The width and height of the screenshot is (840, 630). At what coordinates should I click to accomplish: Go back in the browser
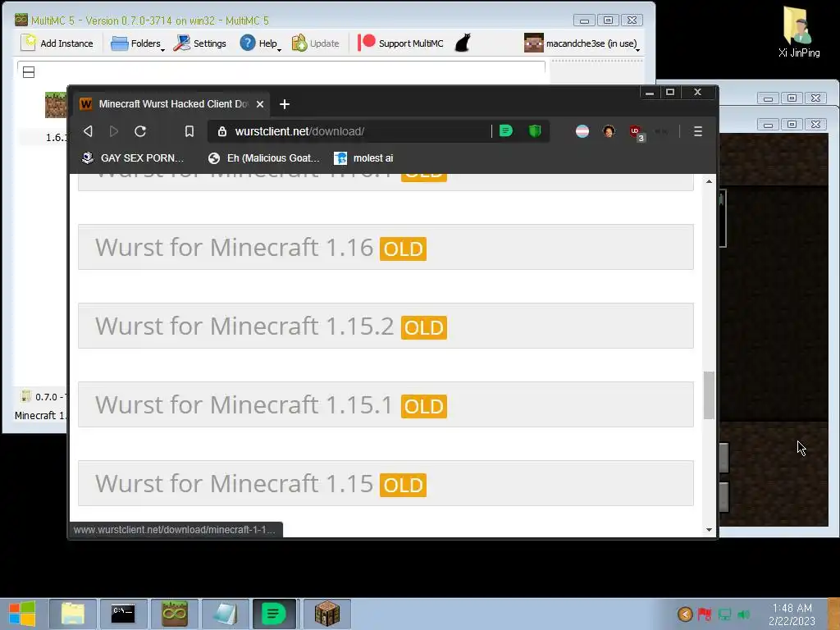point(88,131)
